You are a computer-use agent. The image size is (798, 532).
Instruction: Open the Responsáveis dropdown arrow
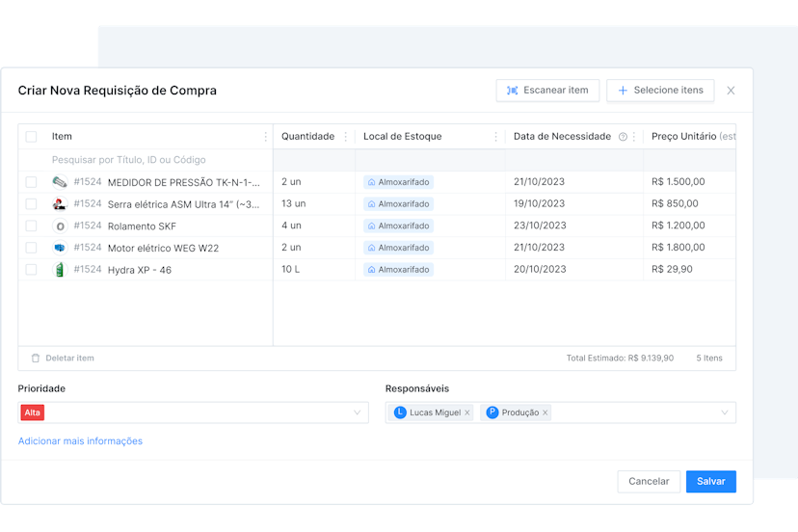[725, 412]
